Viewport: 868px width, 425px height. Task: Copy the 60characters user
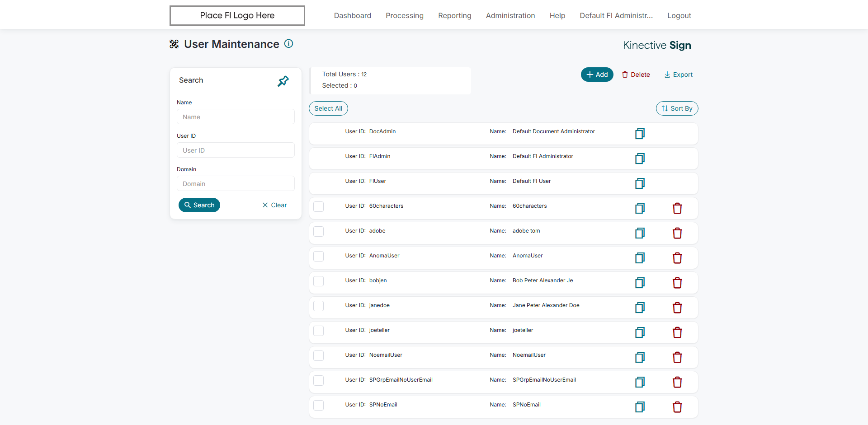640,208
